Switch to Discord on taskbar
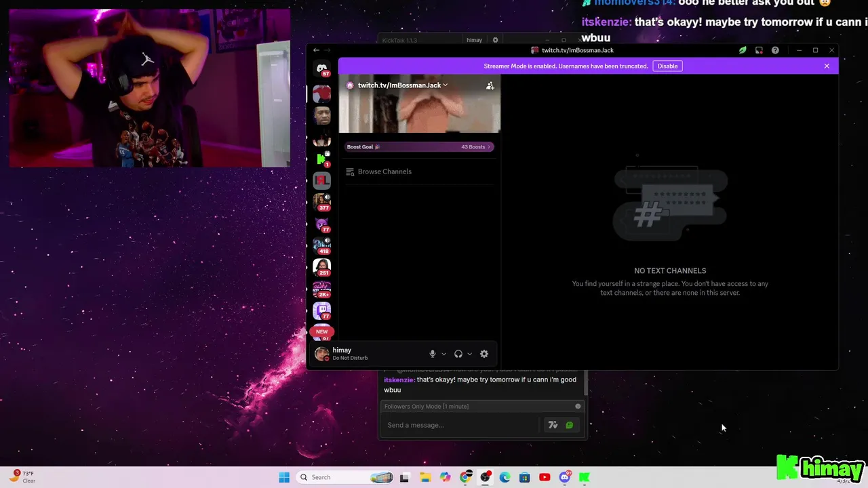 tap(564, 477)
